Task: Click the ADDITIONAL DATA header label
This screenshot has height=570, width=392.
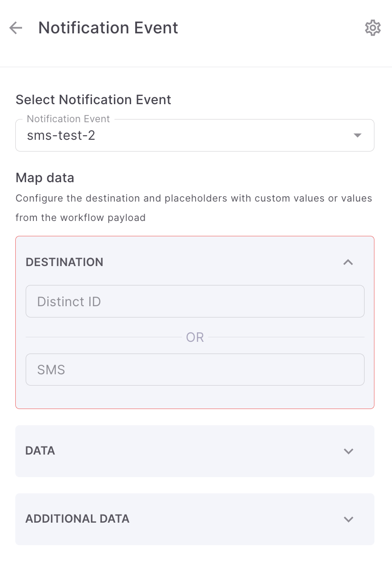Action: click(x=77, y=519)
